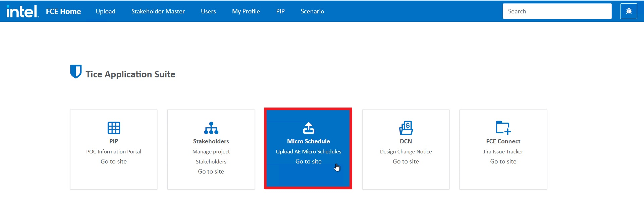The height and width of the screenshot is (205, 644).
Task: Follow Go to site under FCE Connect
Action: coord(503,161)
